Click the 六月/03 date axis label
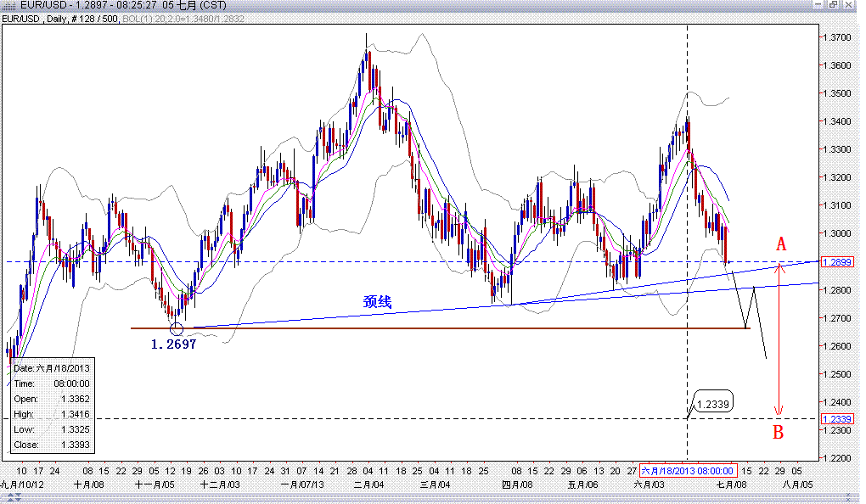The image size is (866, 504). [649, 484]
